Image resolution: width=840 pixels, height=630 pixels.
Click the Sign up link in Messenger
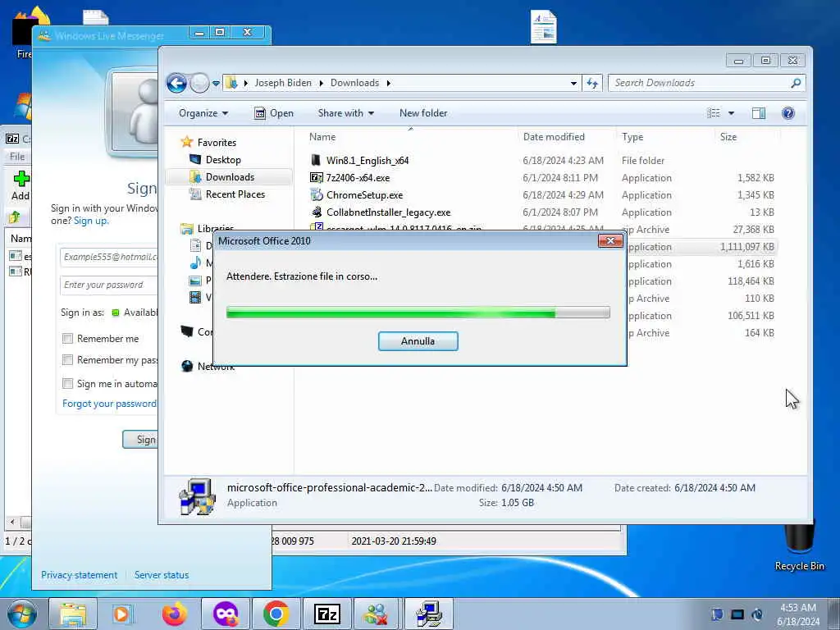[x=90, y=221]
